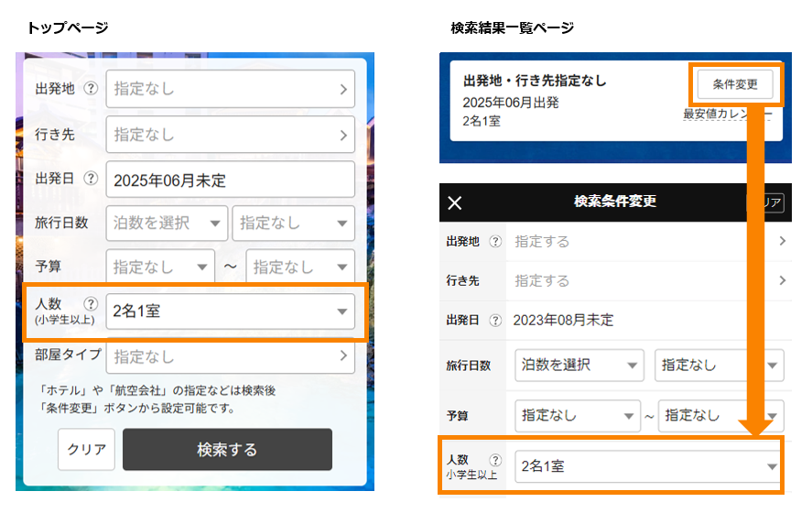The height and width of the screenshot is (524, 812).
Task: Click 人数 help icon in 検索条件変更 panel
Action: click(x=496, y=460)
